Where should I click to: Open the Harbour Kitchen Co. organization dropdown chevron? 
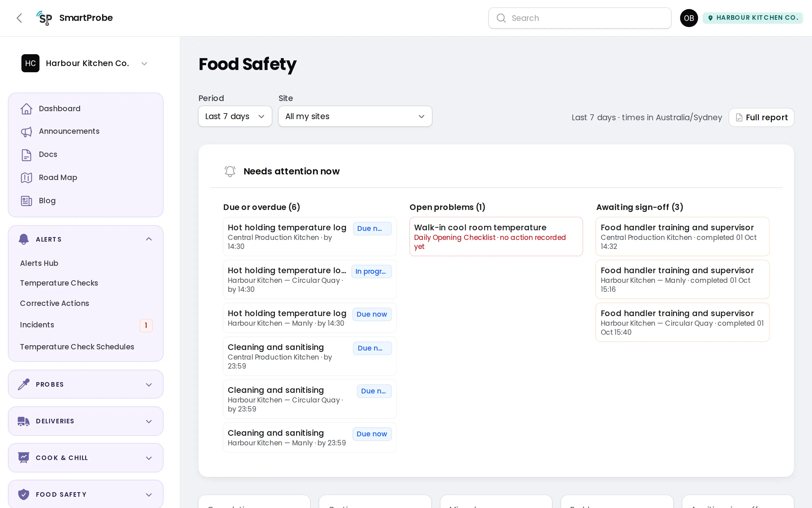coord(144,63)
